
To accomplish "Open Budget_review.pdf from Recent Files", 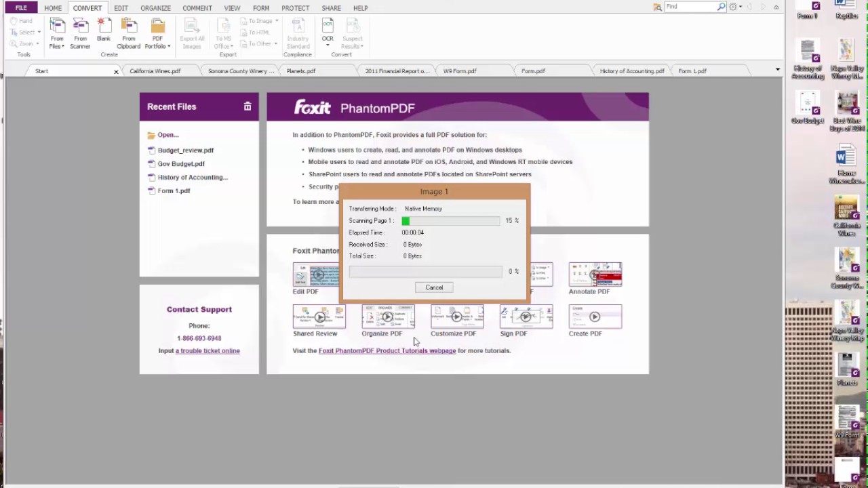I will [x=185, y=150].
